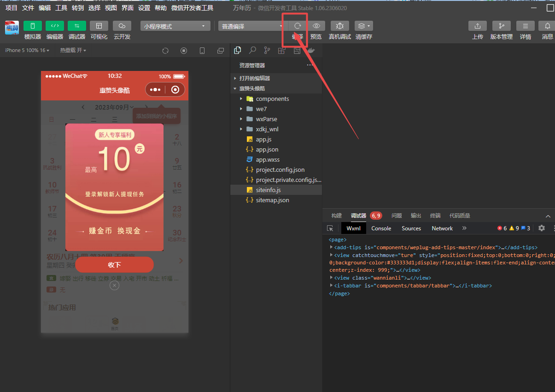The height and width of the screenshot is (392, 555).
Task: Select siteinfo.js file
Action: coord(276,190)
